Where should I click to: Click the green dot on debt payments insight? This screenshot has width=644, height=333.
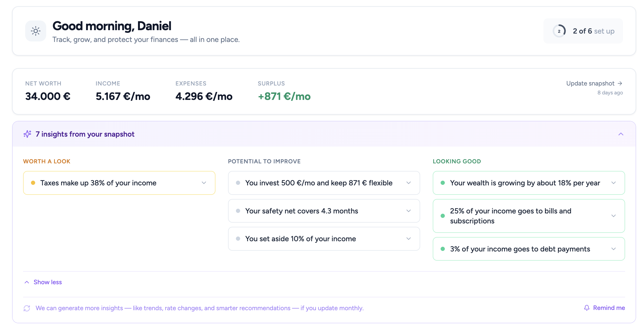pyautogui.click(x=443, y=249)
